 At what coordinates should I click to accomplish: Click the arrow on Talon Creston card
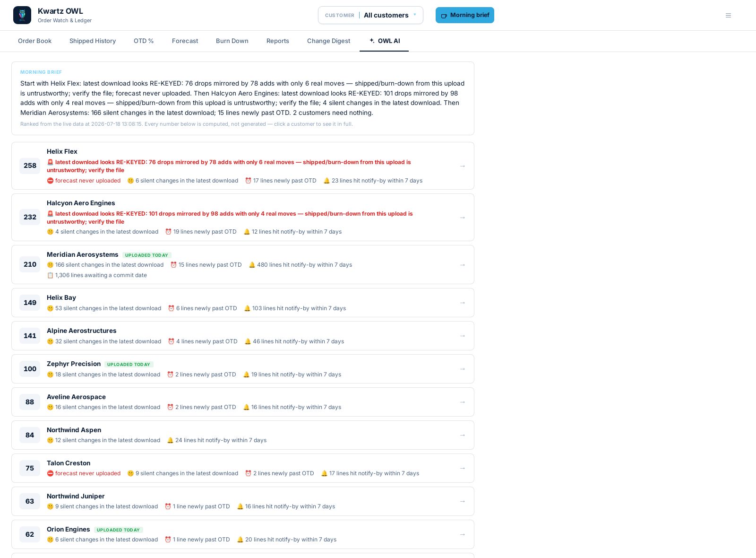point(463,468)
